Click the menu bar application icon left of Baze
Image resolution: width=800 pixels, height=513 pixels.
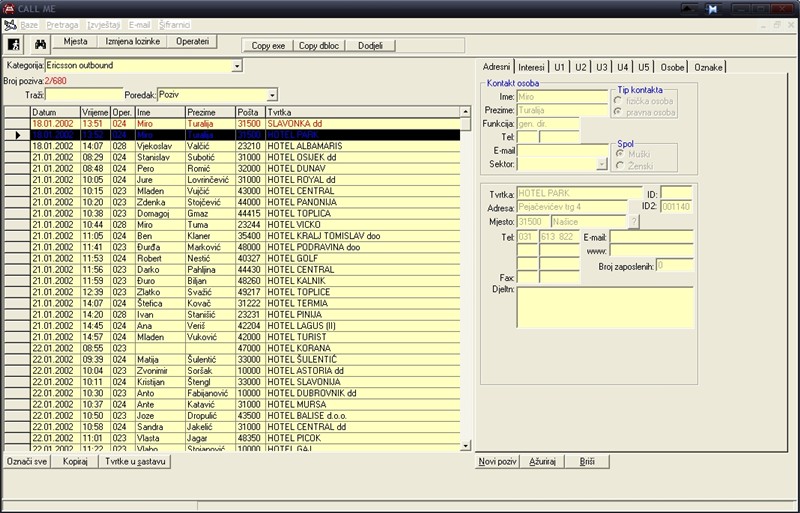coord(10,25)
